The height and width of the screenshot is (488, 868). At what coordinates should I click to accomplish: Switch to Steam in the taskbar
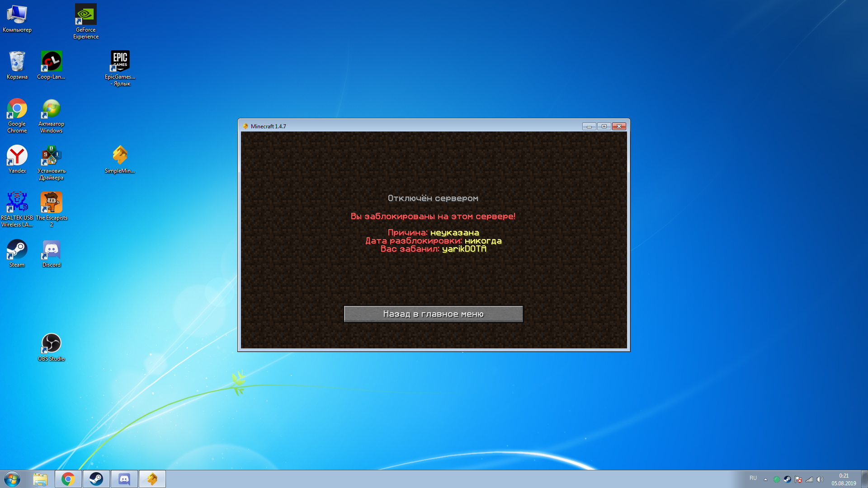(x=96, y=479)
